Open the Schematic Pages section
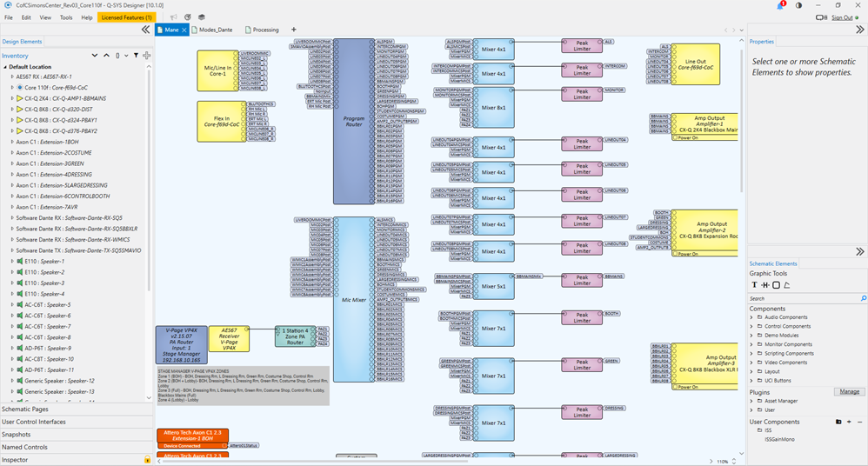 pyautogui.click(x=77, y=409)
